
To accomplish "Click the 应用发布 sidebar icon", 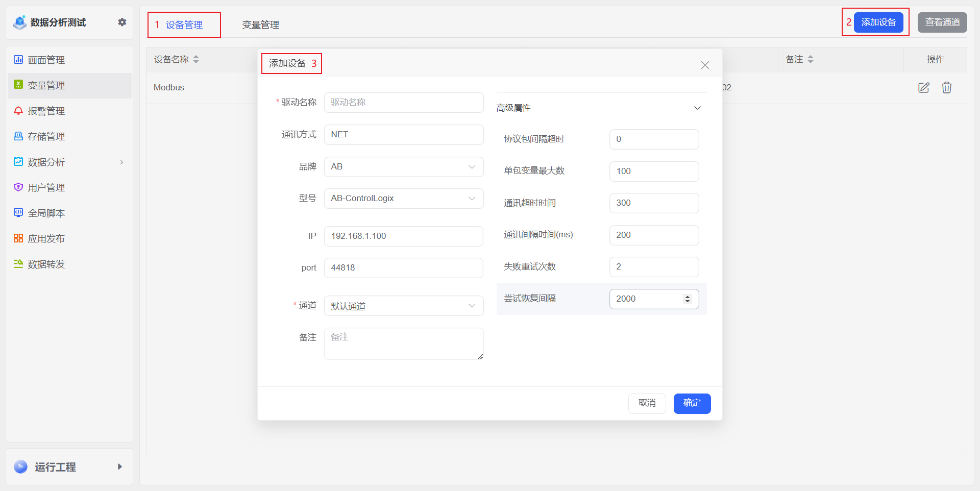I will click(46, 238).
